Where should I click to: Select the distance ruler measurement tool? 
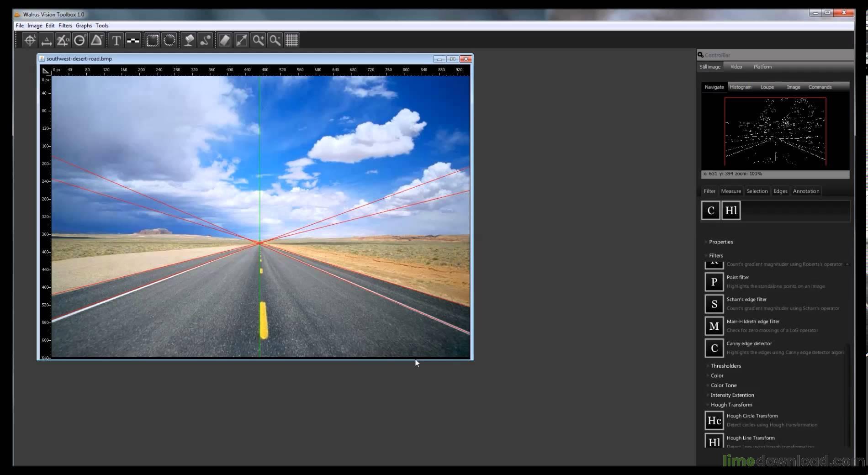point(46,41)
